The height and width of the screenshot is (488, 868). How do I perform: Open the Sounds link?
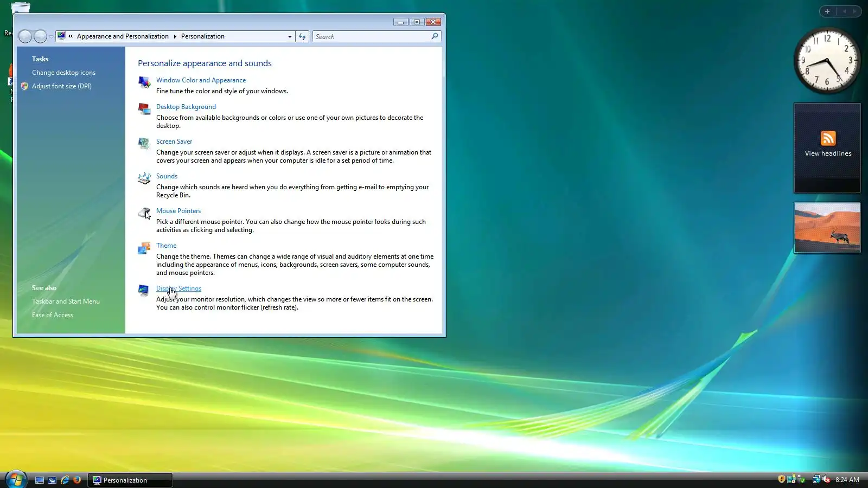167,176
